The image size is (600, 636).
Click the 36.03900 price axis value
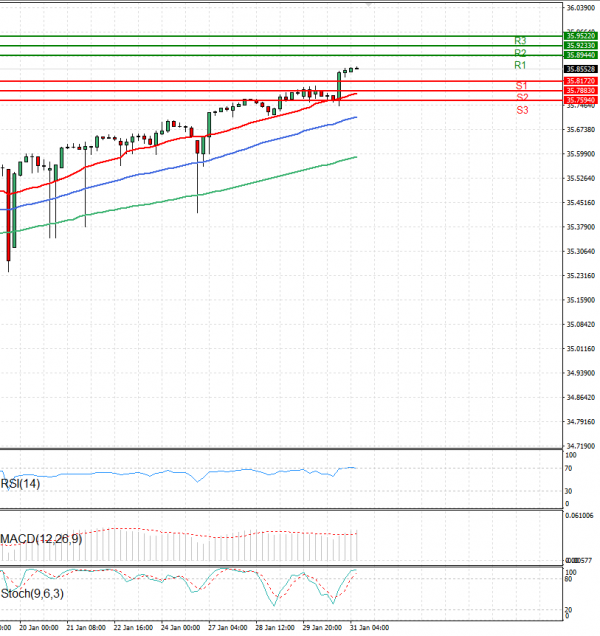tap(581, 8)
